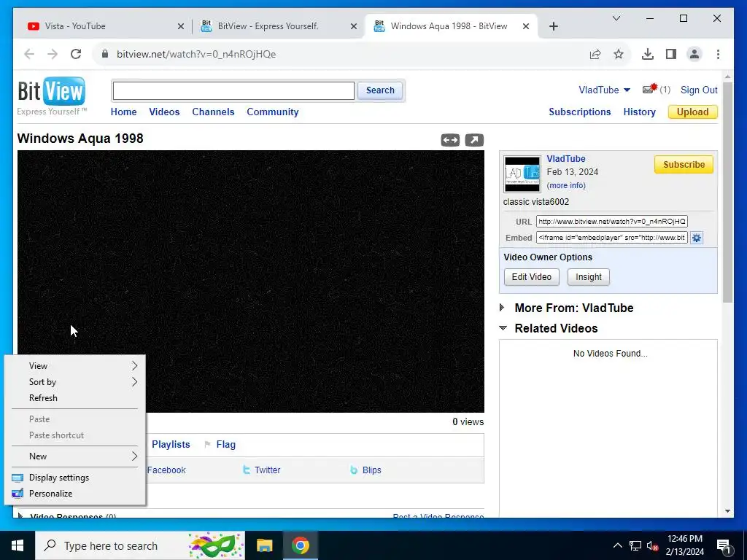Bookmark this page with the star
This screenshot has width=747, height=560.
point(619,54)
